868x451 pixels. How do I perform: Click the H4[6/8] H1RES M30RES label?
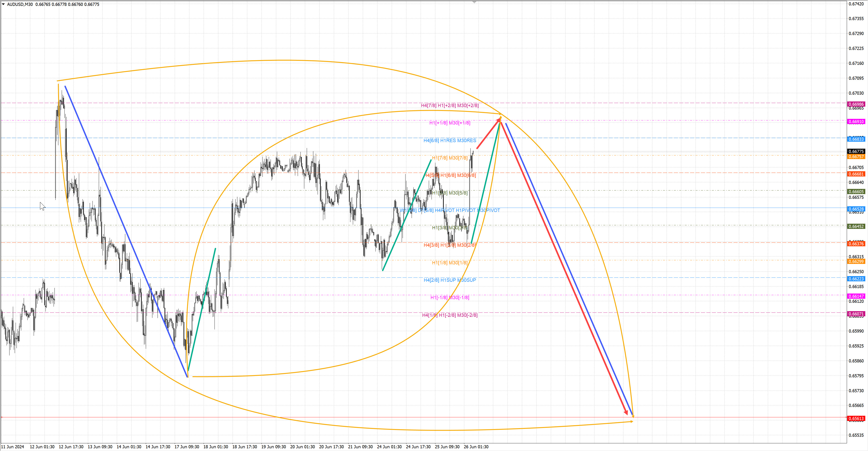(x=450, y=141)
